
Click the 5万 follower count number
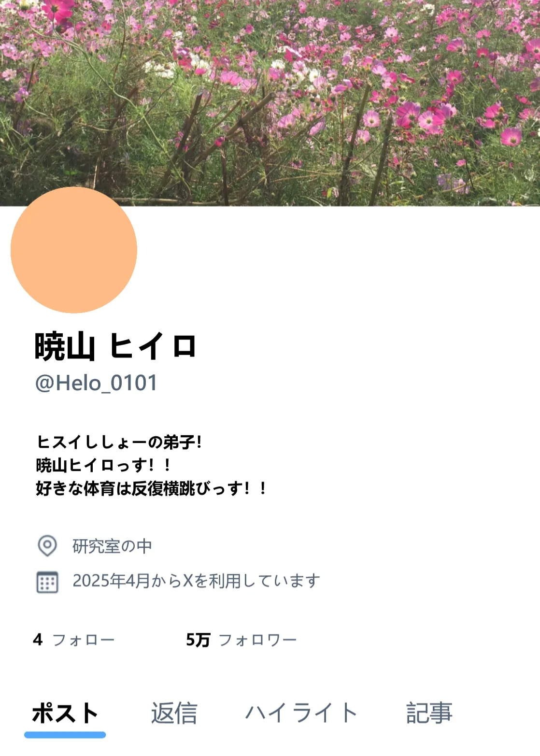pyautogui.click(x=198, y=640)
